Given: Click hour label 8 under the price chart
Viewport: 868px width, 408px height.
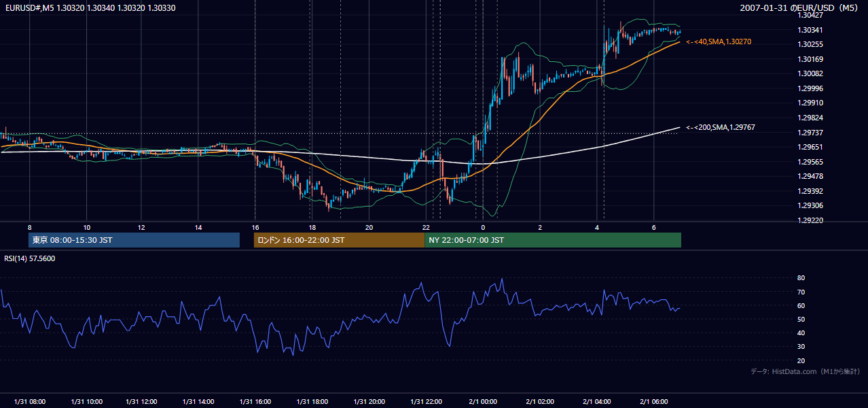Looking at the screenshot, I should 29,227.
